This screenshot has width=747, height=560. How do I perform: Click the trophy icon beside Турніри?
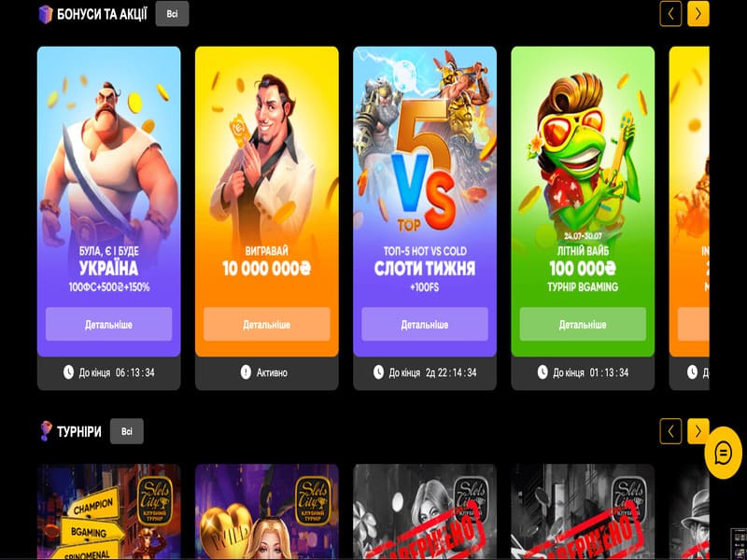[x=45, y=431]
